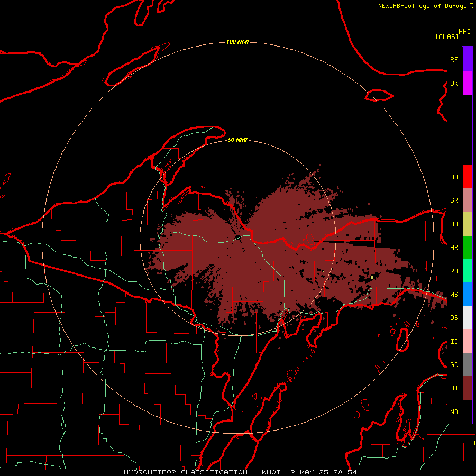The height and width of the screenshot is (476, 476).
Task: Click the GR salmon legend swatch
Action: pos(467,200)
